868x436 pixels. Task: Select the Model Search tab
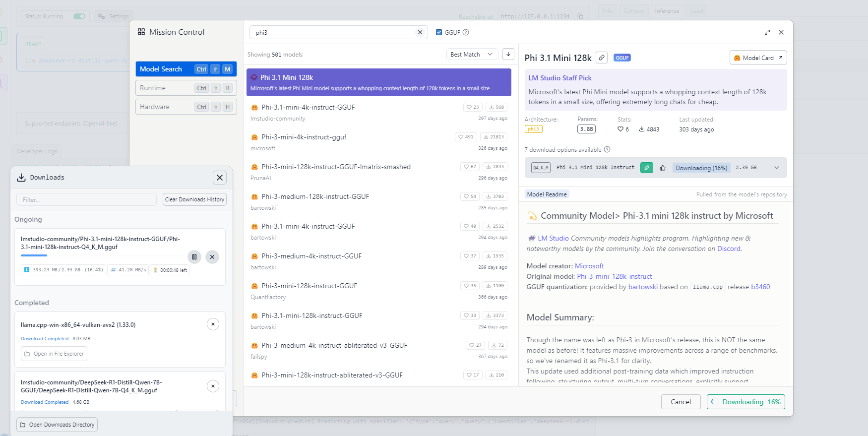point(186,69)
